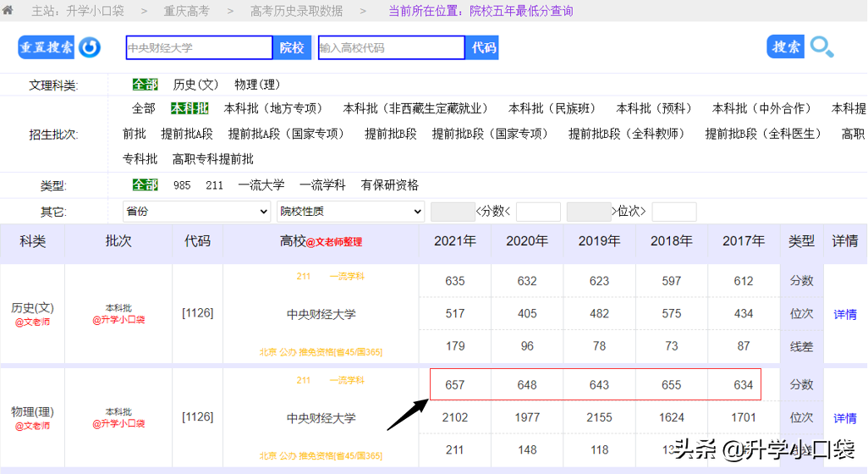The image size is (868, 474).
Task: Select 全部 in 文理科类 filter
Action: point(145,85)
